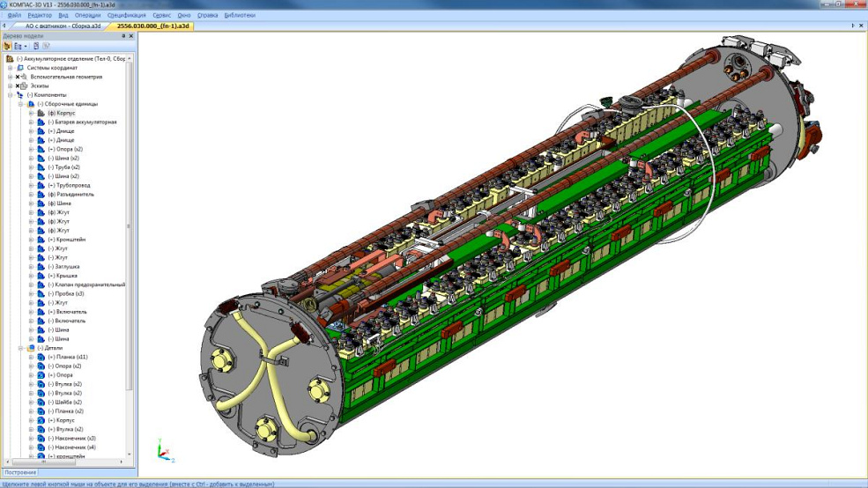Select the Батарея аккумуляторная assembly icon

41,122
